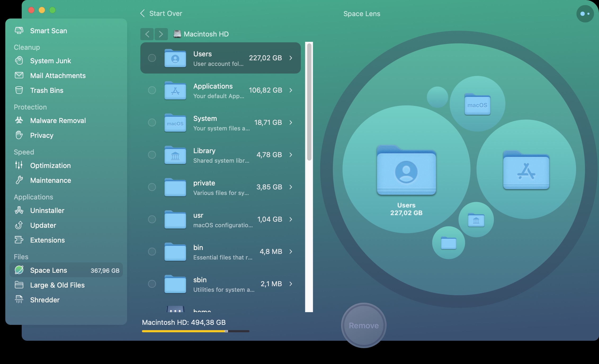Open the Smart Scan module icon
Viewport: 599px width, 364px height.
point(19,31)
